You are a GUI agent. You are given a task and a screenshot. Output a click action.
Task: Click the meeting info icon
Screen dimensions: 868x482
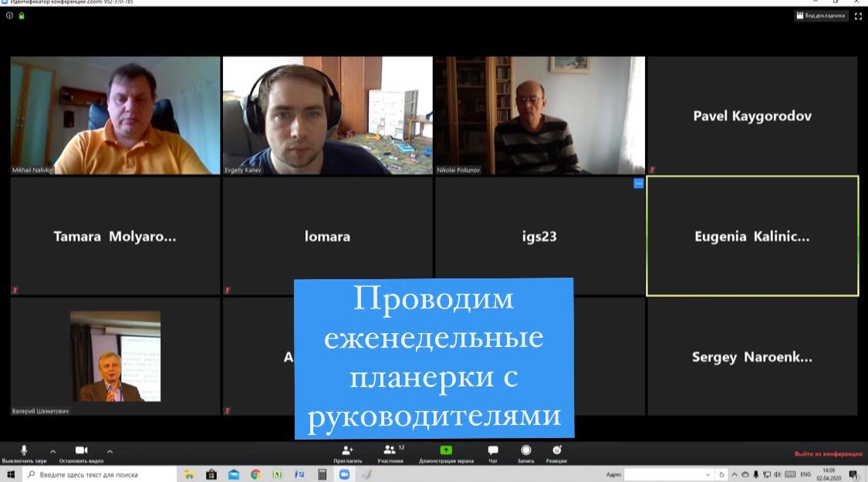[x=9, y=15]
